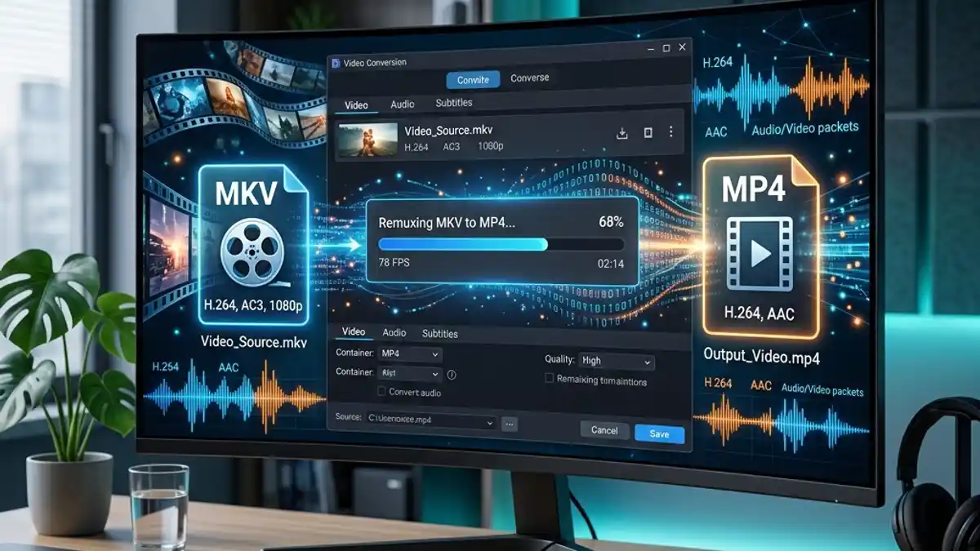Click the square icon beside the download icon
The image size is (980, 551).
(x=648, y=132)
